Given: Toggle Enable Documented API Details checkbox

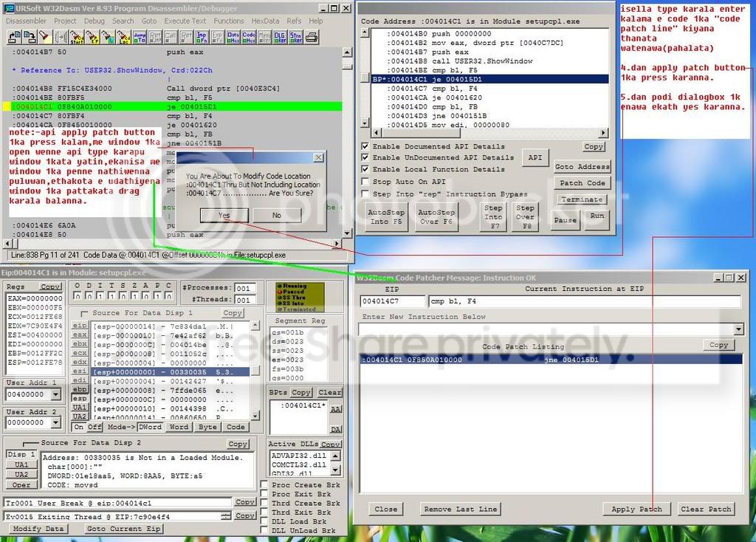Looking at the screenshot, I should (x=365, y=145).
